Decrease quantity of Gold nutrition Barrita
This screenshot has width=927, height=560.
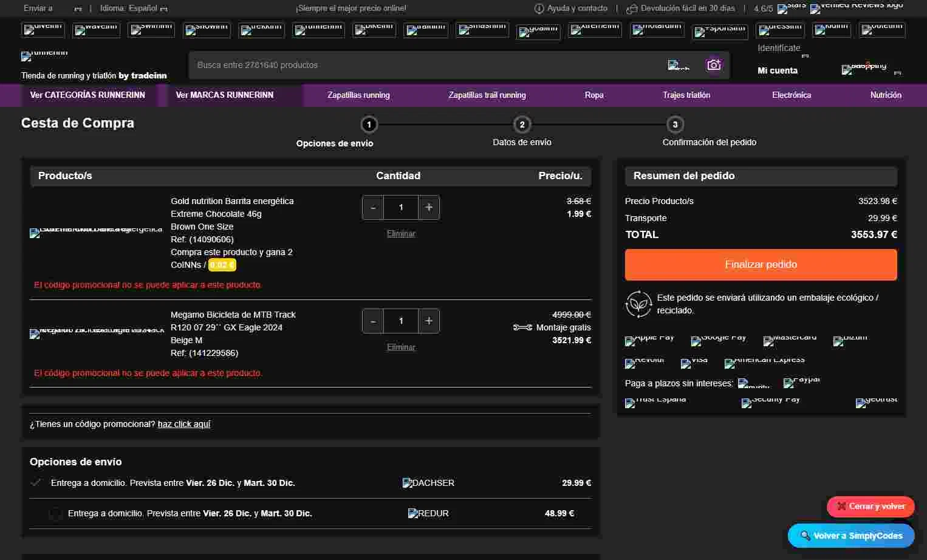(373, 207)
